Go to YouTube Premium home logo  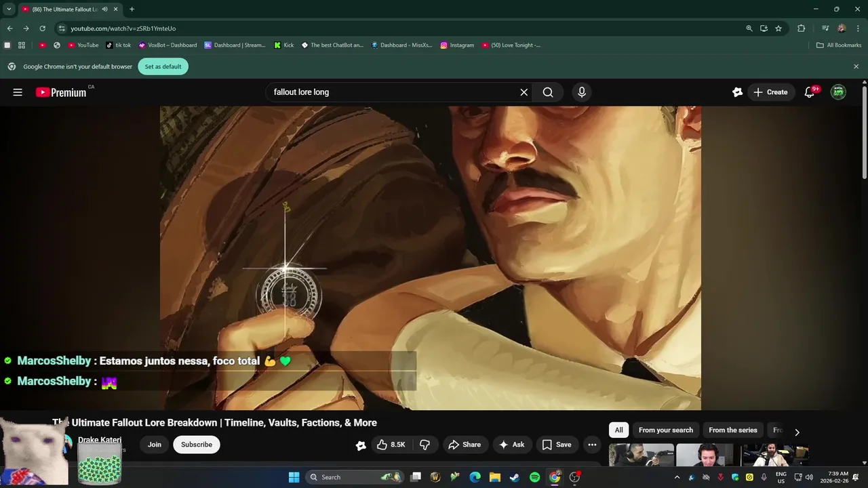click(61, 92)
